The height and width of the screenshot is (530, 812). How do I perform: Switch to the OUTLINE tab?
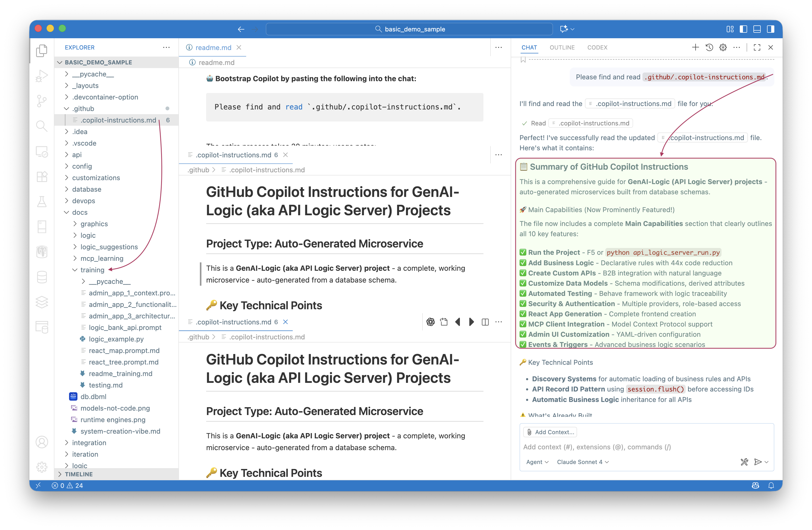[x=562, y=47]
